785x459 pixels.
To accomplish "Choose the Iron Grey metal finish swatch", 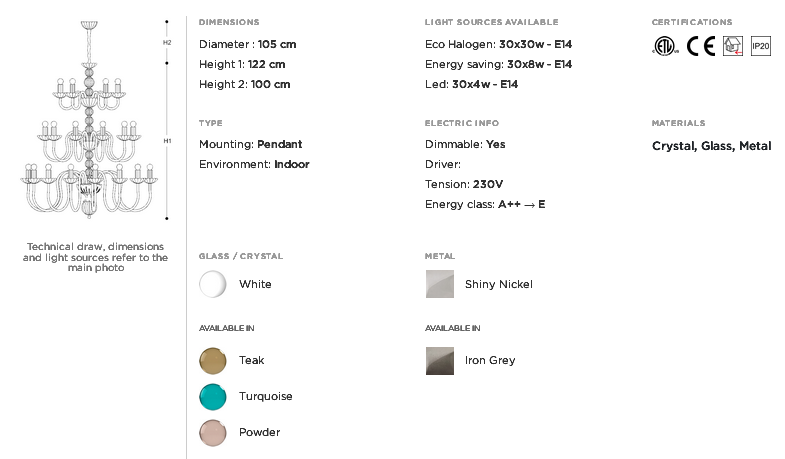I will [x=440, y=361].
